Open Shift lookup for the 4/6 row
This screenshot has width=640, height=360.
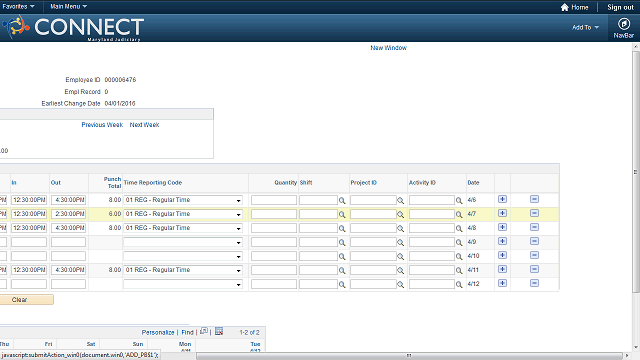342,200
